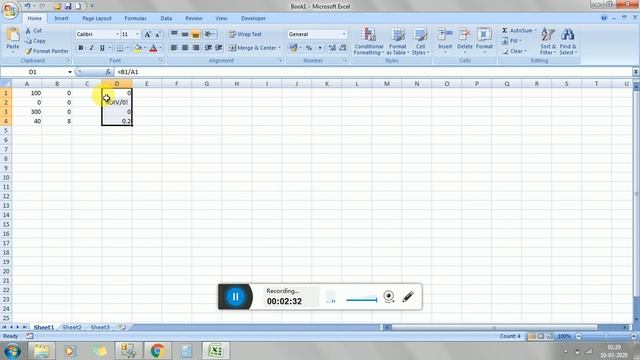The height and width of the screenshot is (360, 640).
Task: Click the Wrap Text button
Action: [x=245, y=34]
